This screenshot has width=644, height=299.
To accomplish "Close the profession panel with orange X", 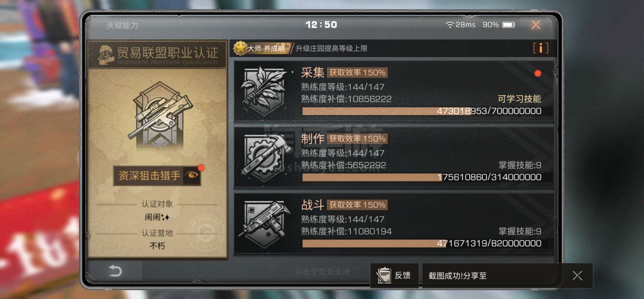I will pyautogui.click(x=536, y=25).
